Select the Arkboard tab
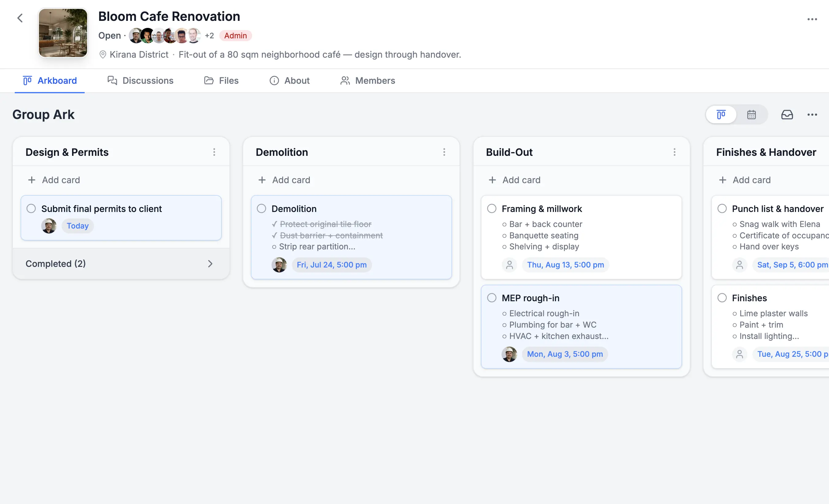The image size is (829, 504). [x=50, y=81]
